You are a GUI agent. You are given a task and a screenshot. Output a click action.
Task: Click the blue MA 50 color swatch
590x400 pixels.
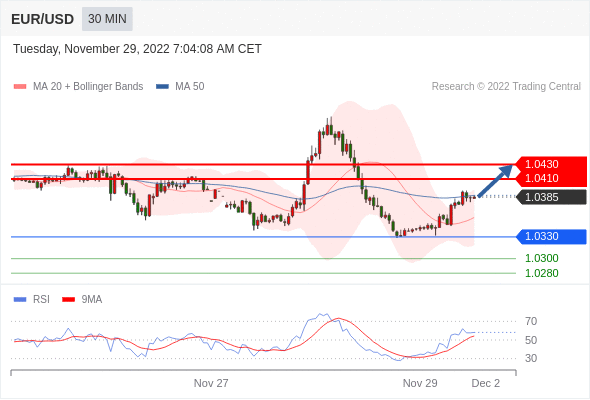tap(162, 87)
